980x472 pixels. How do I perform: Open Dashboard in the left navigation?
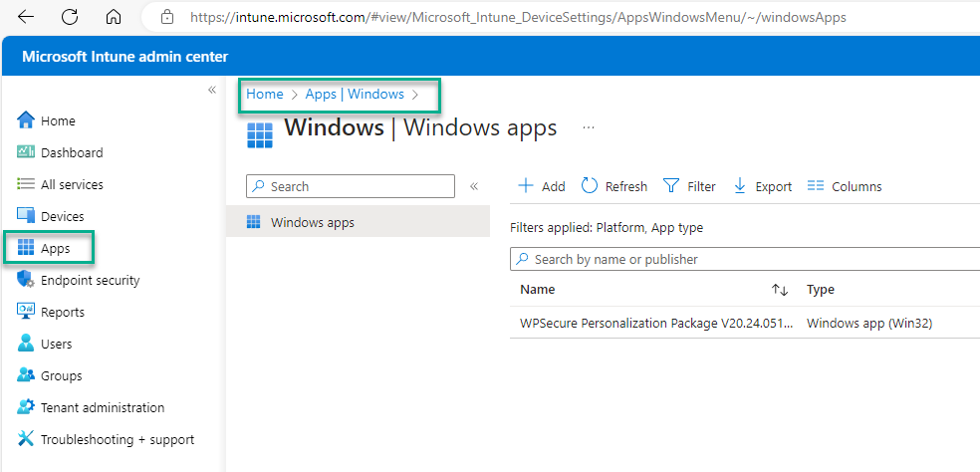pyautogui.click(x=72, y=152)
